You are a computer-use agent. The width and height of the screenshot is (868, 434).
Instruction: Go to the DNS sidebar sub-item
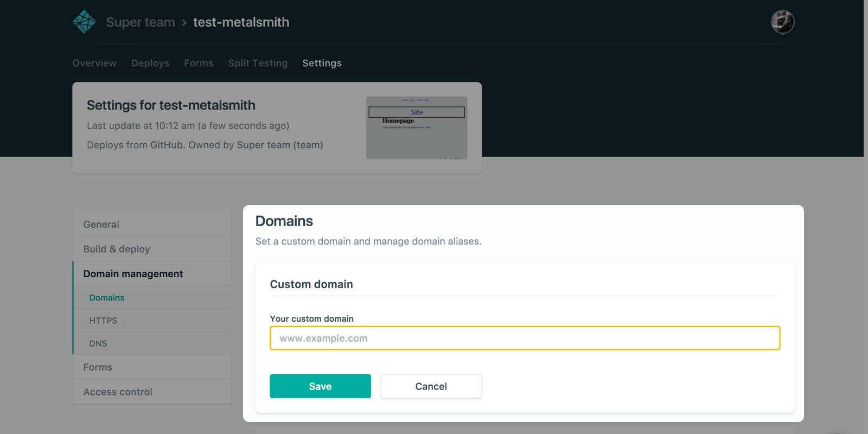coord(98,343)
